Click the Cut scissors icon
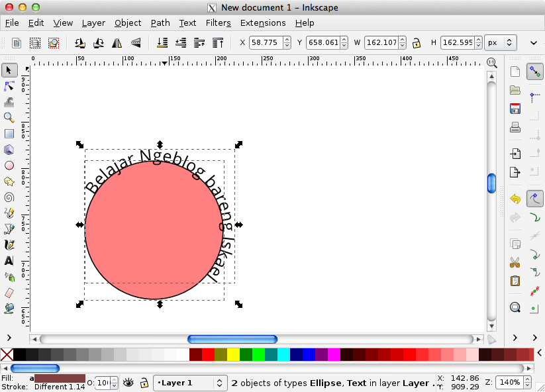 (x=515, y=262)
